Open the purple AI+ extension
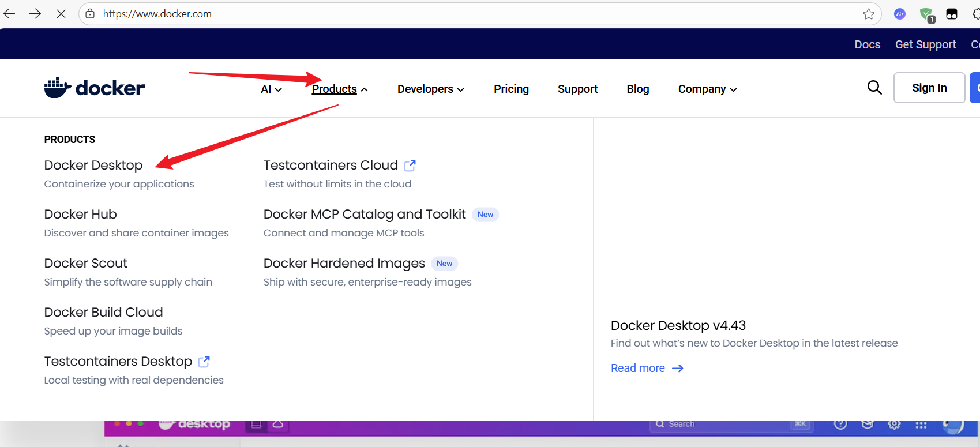 coord(900,14)
